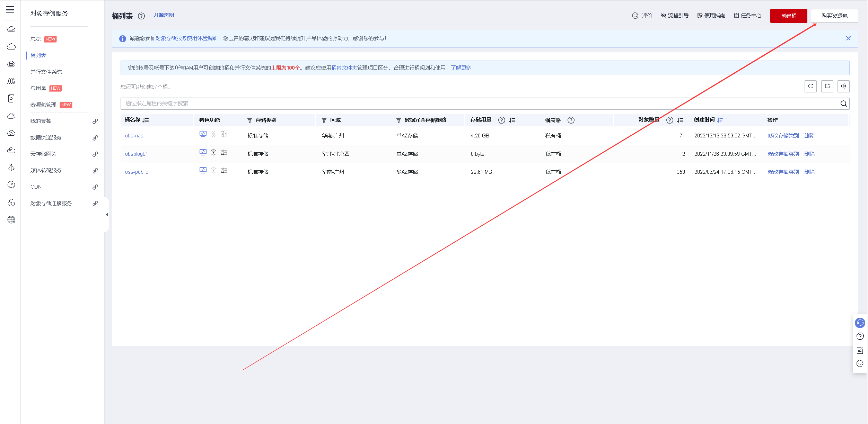Open the 区域 column filter
Image resolution: width=868 pixels, height=424 pixels.
click(324, 120)
